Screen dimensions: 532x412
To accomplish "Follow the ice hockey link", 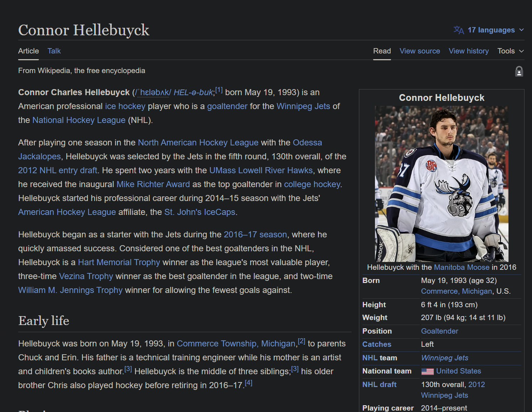I will click(125, 106).
